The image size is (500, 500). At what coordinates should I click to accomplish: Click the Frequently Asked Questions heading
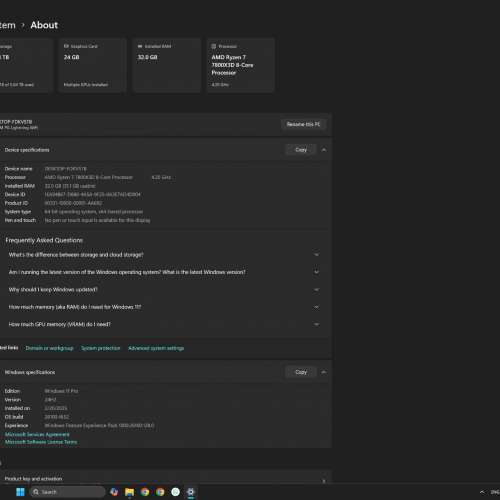[44, 240]
